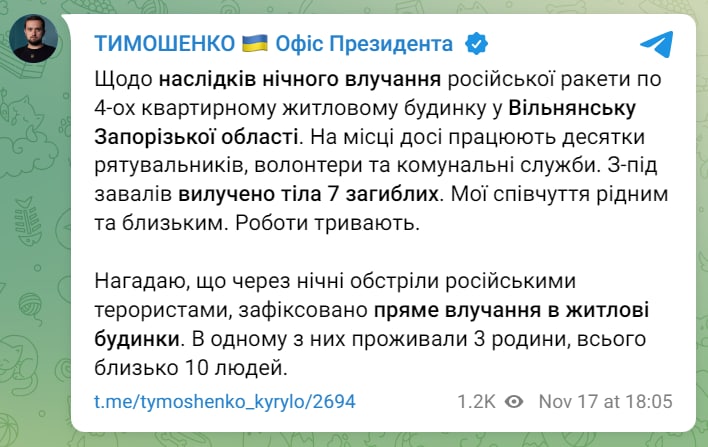Click the 1.2K view count
The image size is (708, 447).
[x=476, y=402]
